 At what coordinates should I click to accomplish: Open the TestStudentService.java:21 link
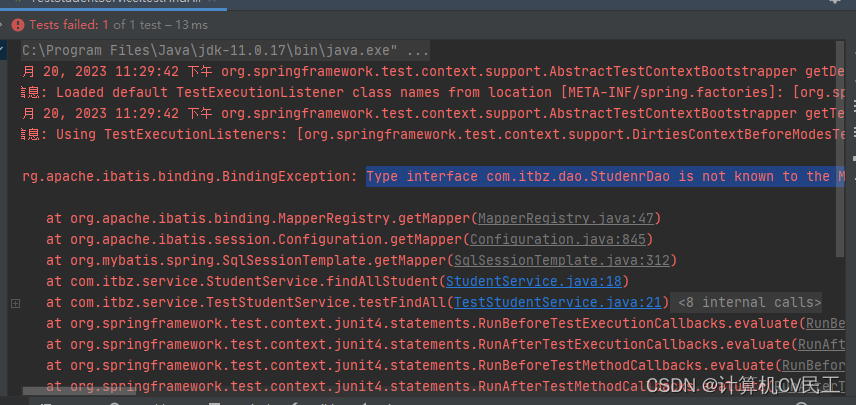click(558, 302)
